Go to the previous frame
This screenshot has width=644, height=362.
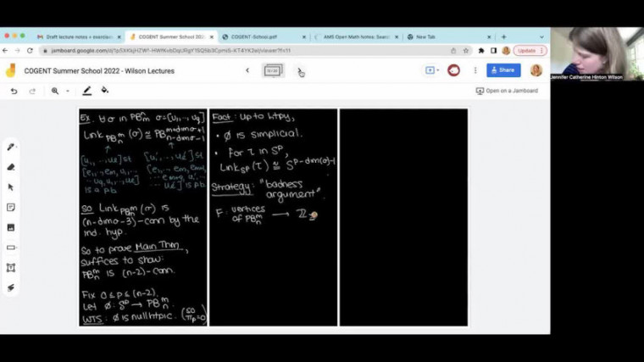coord(247,70)
